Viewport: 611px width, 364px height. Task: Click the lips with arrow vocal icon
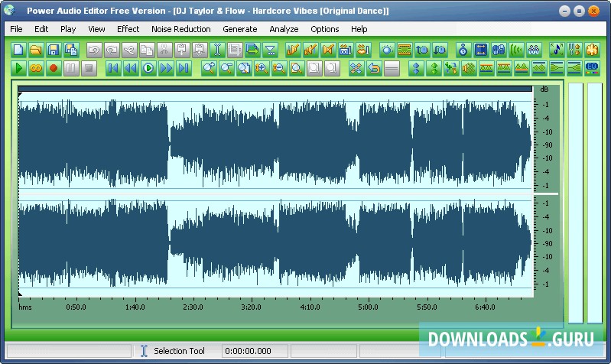pos(363,50)
